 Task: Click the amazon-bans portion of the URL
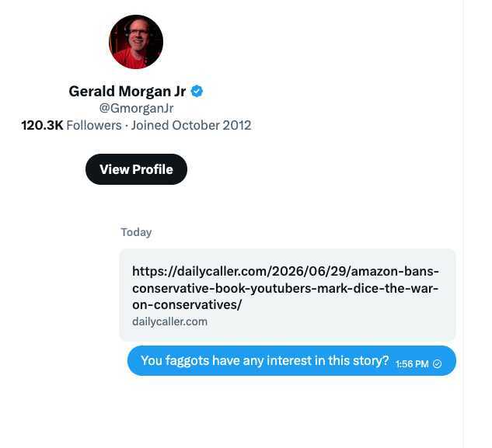tap(395, 271)
